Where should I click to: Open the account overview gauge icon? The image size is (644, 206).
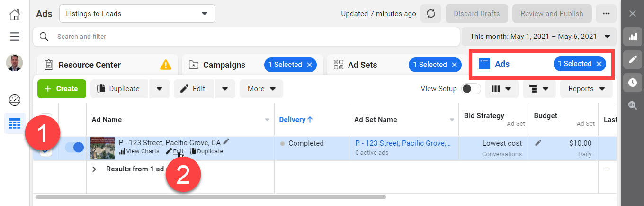coord(15,100)
